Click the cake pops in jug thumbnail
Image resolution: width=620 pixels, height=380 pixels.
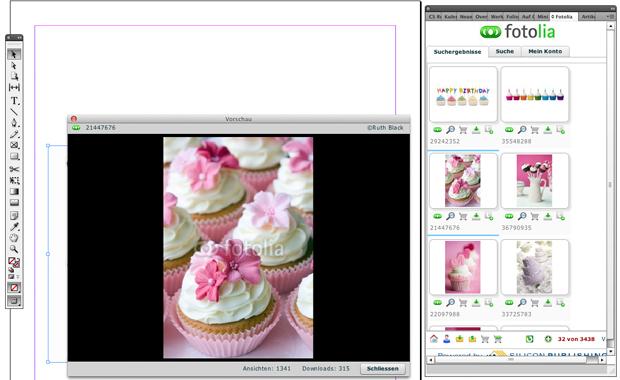[535, 181]
